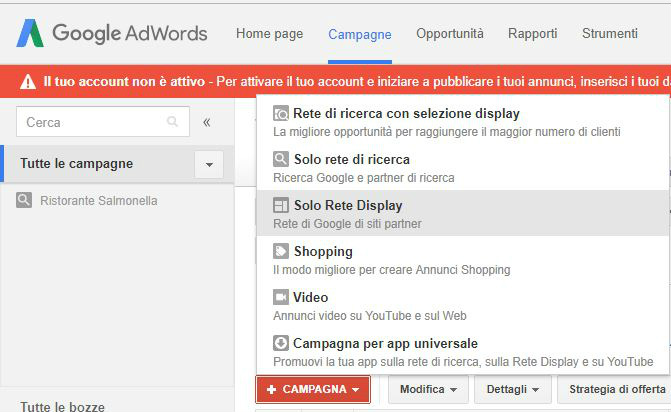Focus the Cerca search input field
The height and width of the screenshot is (412, 671).
pyautogui.click(x=90, y=122)
